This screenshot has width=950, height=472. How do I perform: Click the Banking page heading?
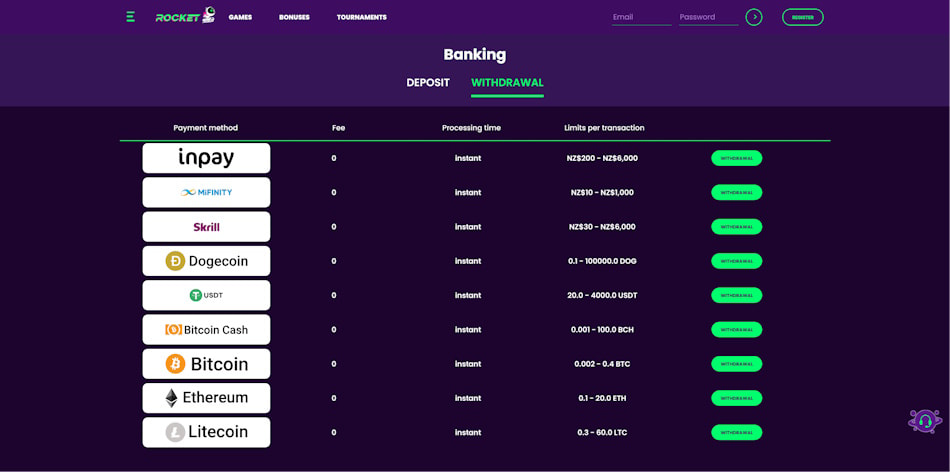click(x=475, y=55)
